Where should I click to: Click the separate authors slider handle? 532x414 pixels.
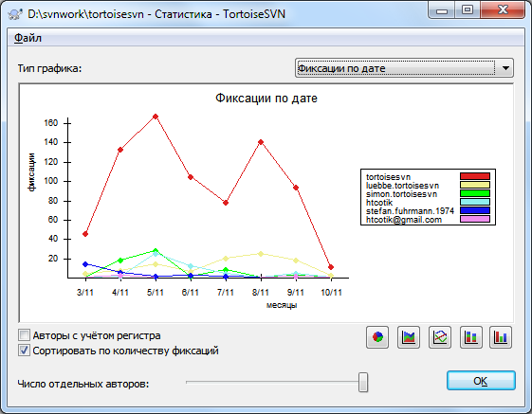363,383
